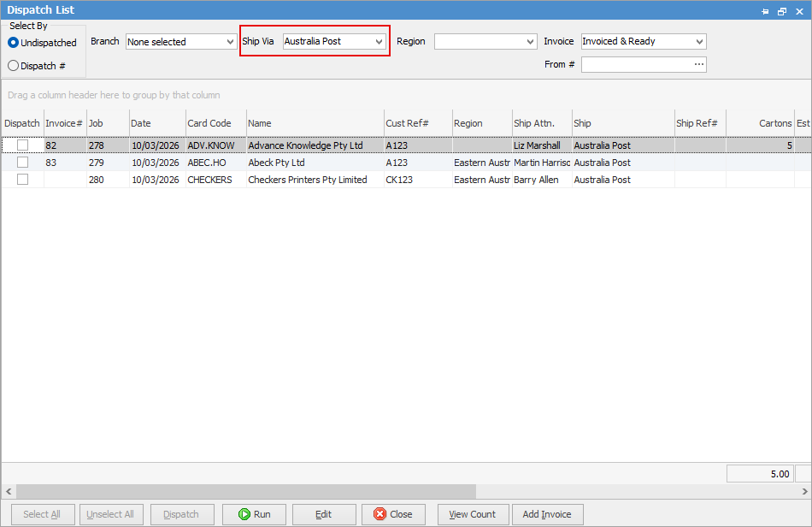Image resolution: width=812 pixels, height=527 pixels.
Task: Sort by the Date column header
Action: click(157, 123)
